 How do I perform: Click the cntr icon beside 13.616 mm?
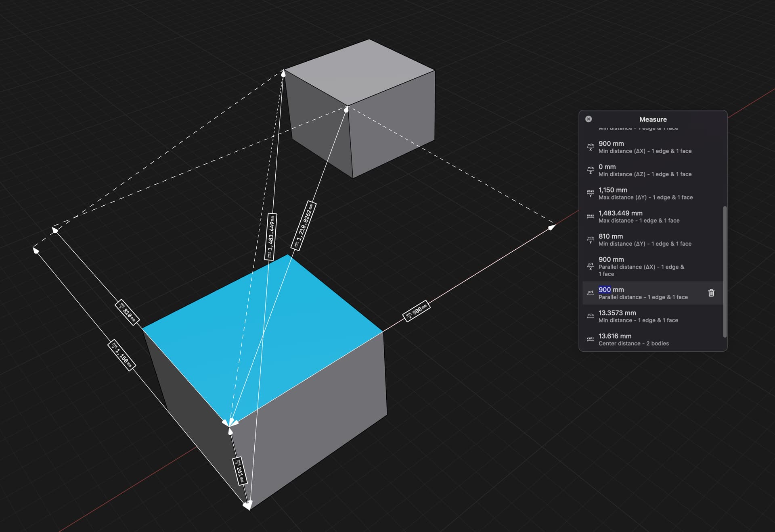pyautogui.click(x=591, y=340)
